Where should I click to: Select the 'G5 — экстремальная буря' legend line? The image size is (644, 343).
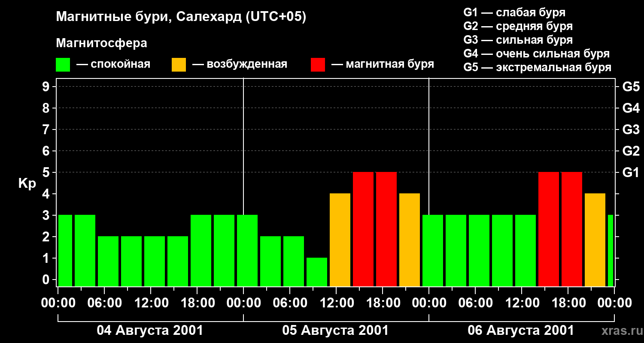coord(537,67)
